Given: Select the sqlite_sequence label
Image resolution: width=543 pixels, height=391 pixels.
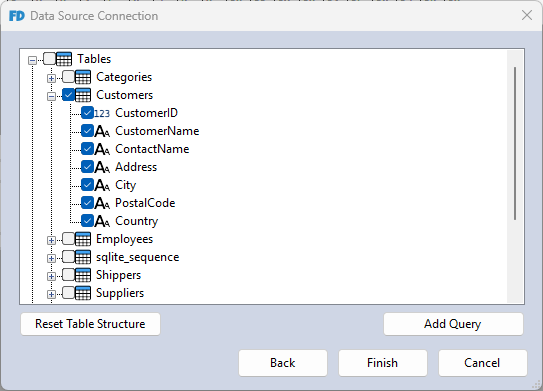Looking at the screenshot, I should click(x=137, y=257).
